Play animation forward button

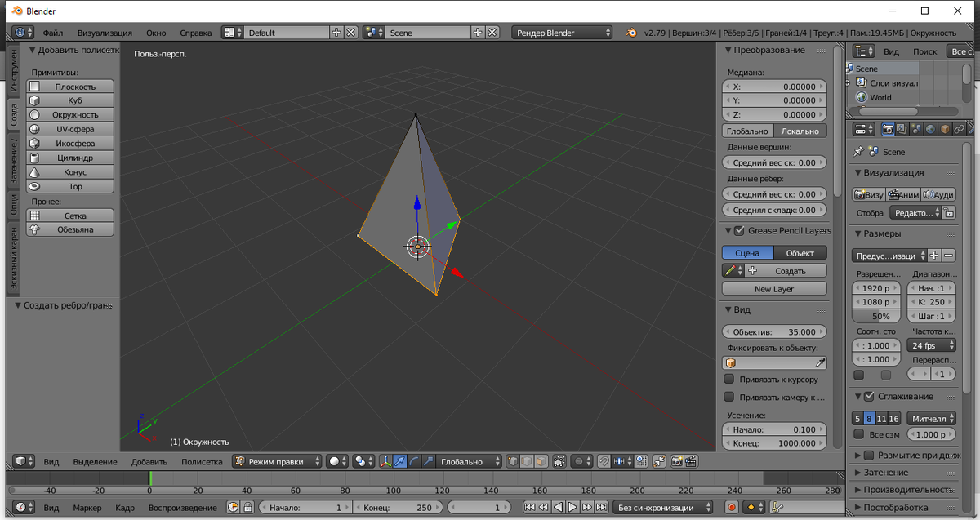point(572,507)
